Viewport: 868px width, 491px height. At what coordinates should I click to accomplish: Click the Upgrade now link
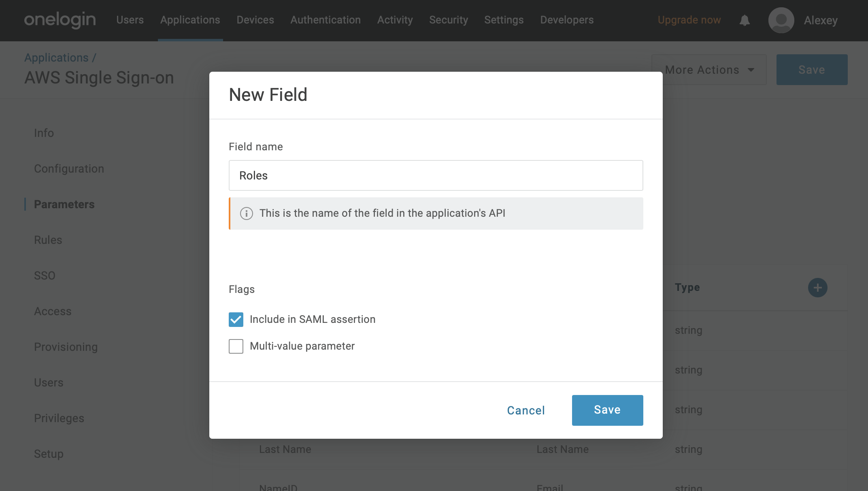tap(689, 20)
